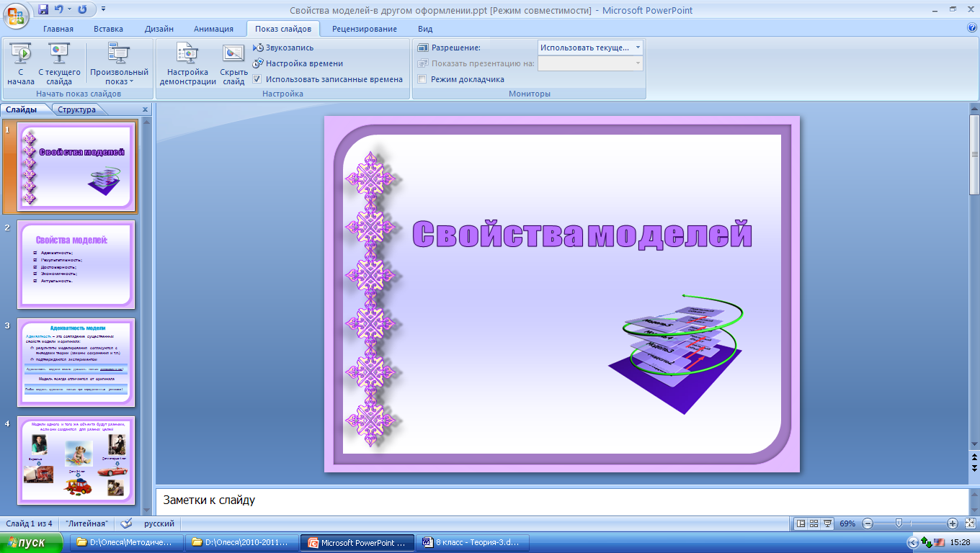Click the language flag tray icon

pos(939,542)
